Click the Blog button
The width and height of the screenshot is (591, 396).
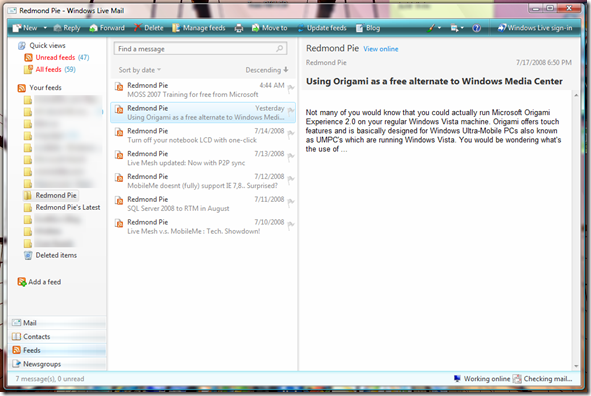pos(368,28)
